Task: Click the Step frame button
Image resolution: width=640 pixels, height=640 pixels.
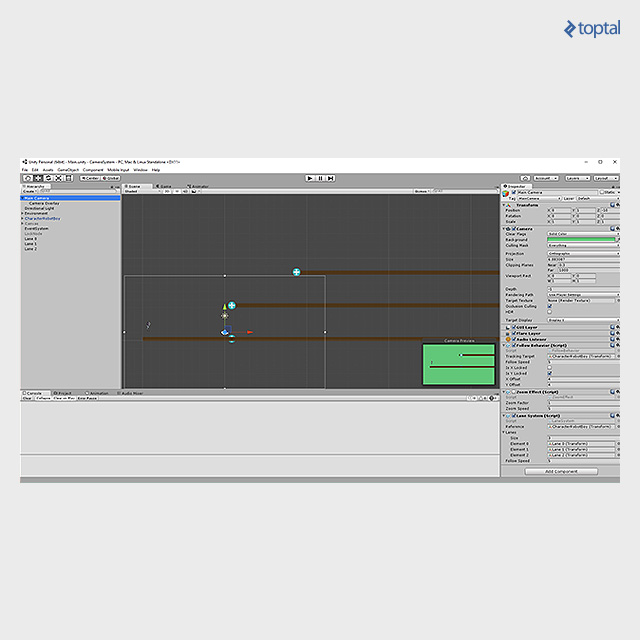Action: click(x=328, y=178)
